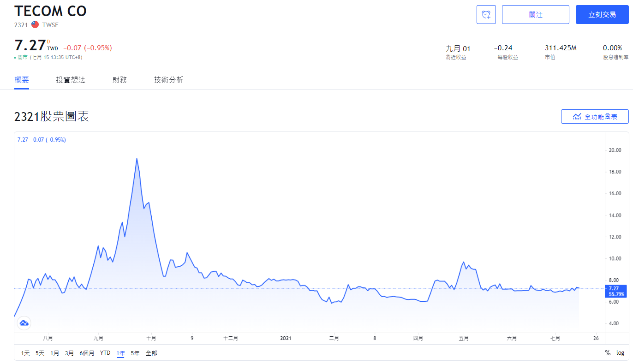633x364 pixels.
Task: Click the Taiwan flag icon beside 2321
Action: tap(35, 25)
